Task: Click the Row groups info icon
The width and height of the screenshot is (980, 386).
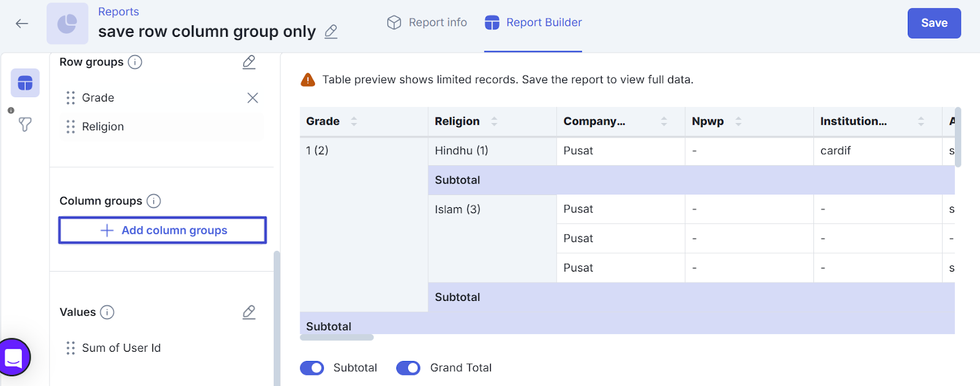Action: pyautogui.click(x=135, y=62)
